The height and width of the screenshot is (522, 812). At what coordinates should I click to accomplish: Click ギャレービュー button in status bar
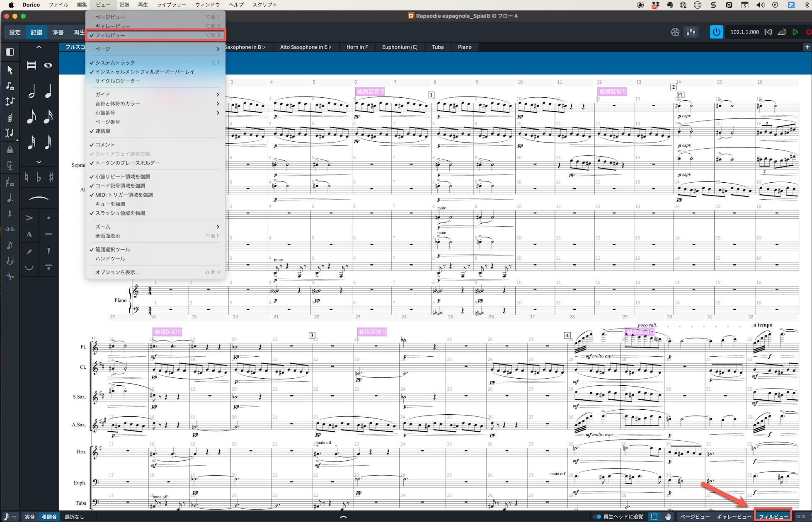pyautogui.click(x=734, y=517)
